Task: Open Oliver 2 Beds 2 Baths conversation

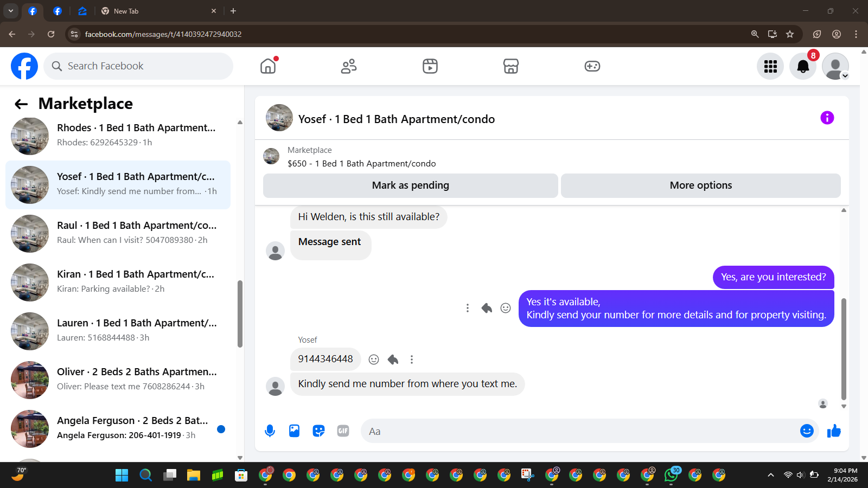Action: click(118, 380)
